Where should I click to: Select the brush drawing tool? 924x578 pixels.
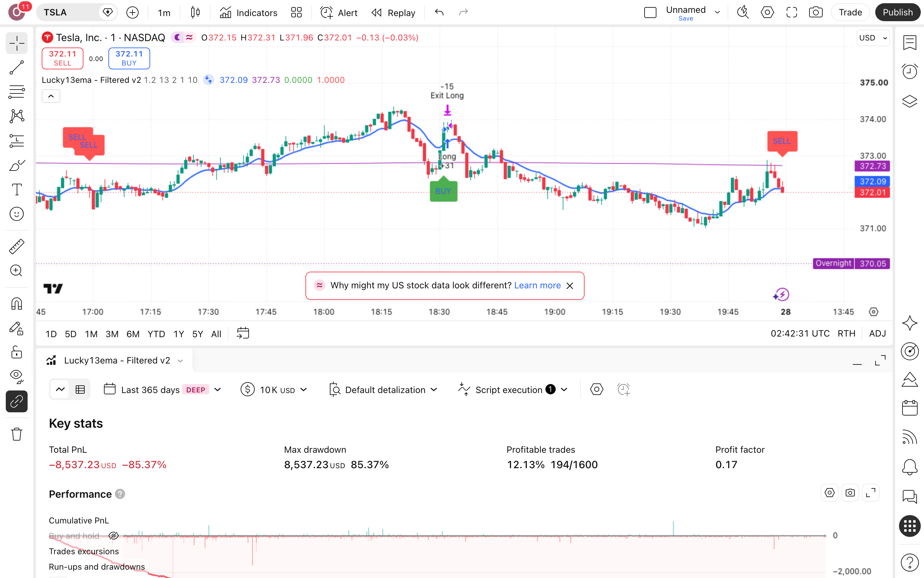pyautogui.click(x=16, y=165)
